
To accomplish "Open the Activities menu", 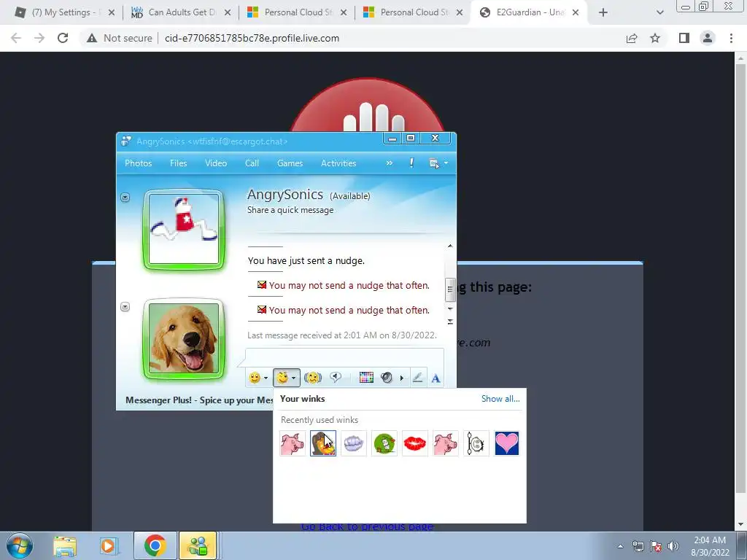I will pos(338,163).
